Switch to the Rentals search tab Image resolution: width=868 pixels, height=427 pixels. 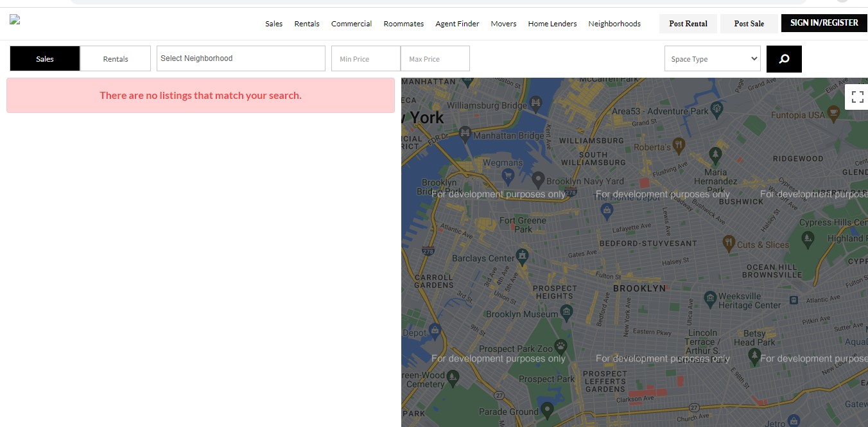point(116,58)
